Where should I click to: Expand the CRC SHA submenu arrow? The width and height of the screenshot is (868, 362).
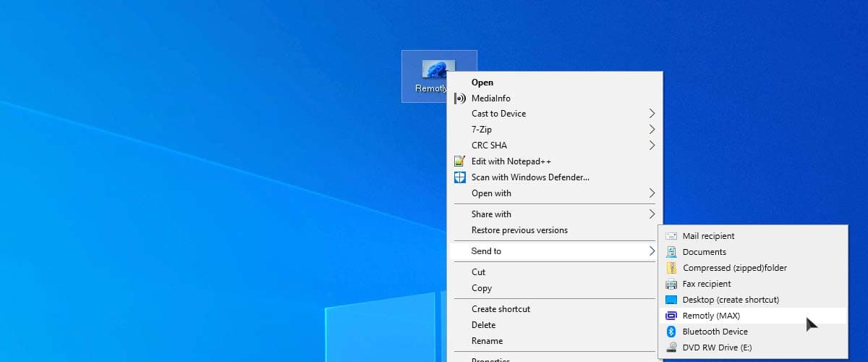point(652,146)
